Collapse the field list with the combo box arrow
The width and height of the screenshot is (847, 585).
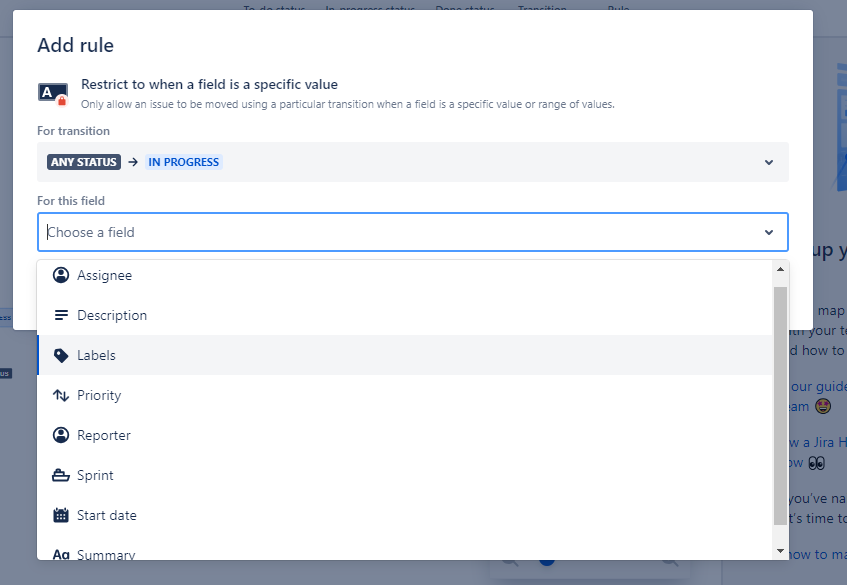[x=769, y=231]
